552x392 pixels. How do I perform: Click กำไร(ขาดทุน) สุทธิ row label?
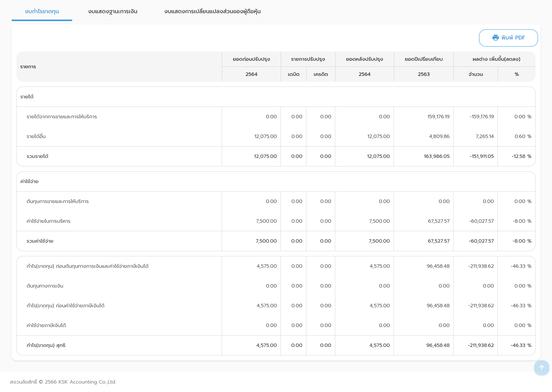pyautogui.click(x=46, y=345)
